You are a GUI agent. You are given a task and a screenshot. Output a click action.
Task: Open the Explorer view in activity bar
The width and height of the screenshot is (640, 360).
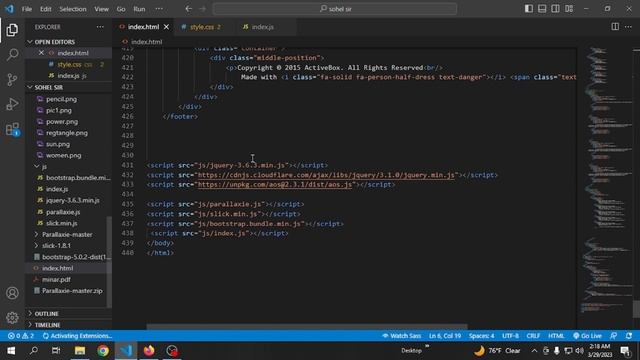coord(12,30)
